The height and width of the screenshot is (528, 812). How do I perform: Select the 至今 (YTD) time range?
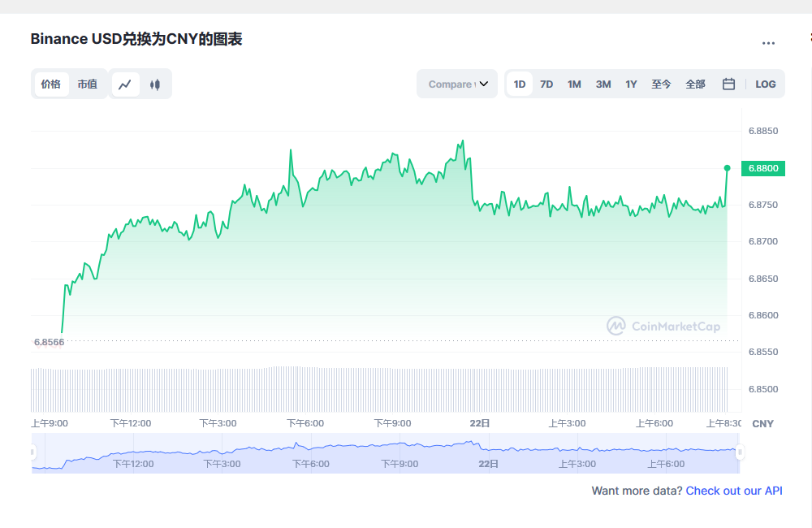point(661,84)
